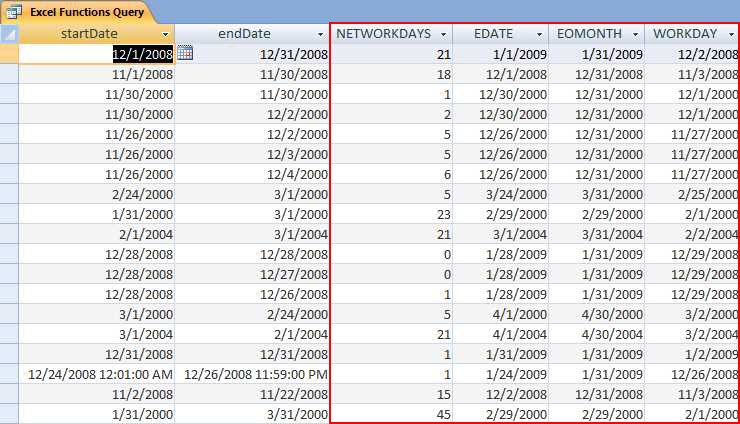This screenshot has height=424, width=740.
Task: Click row selector for 12/24/2008 12:01:00 AM row
Action: [9, 374]
